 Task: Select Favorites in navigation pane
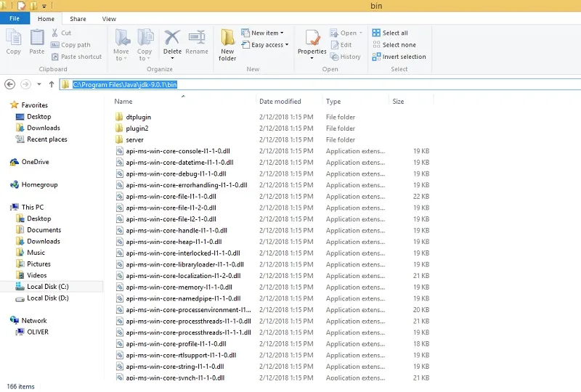point(29,105)
